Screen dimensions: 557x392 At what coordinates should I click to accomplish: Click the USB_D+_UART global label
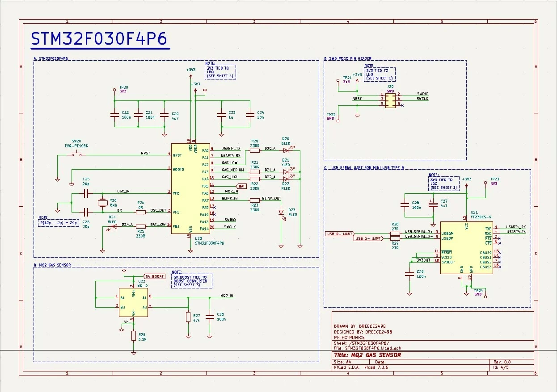click(x=340, y=234)
